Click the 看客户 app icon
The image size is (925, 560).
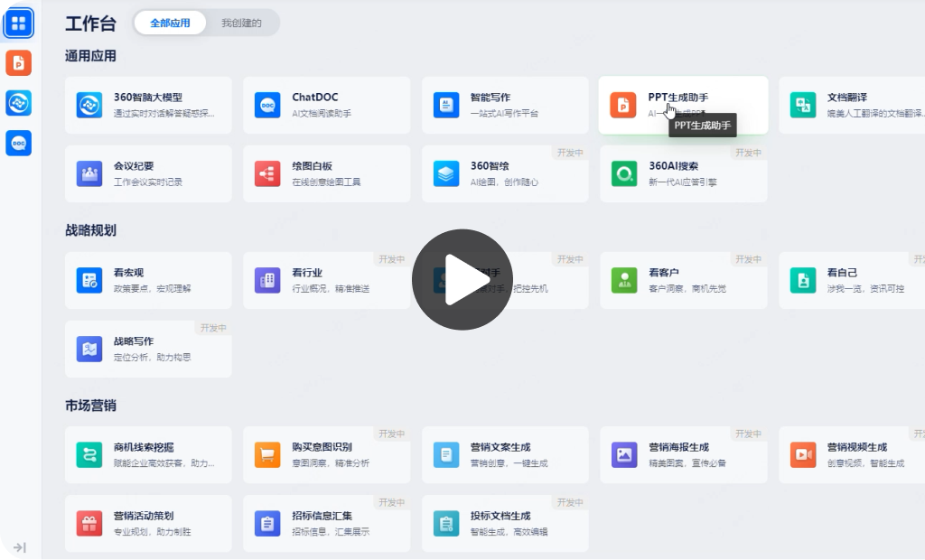624,280
